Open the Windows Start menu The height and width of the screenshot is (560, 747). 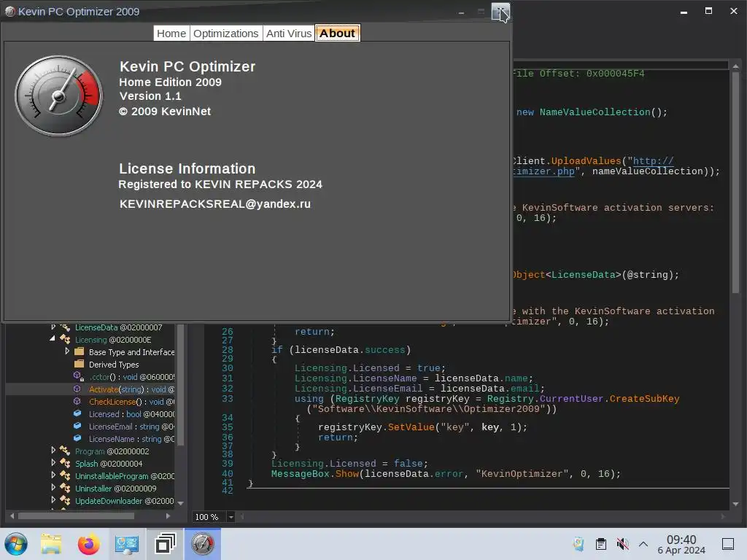[16, 544]
